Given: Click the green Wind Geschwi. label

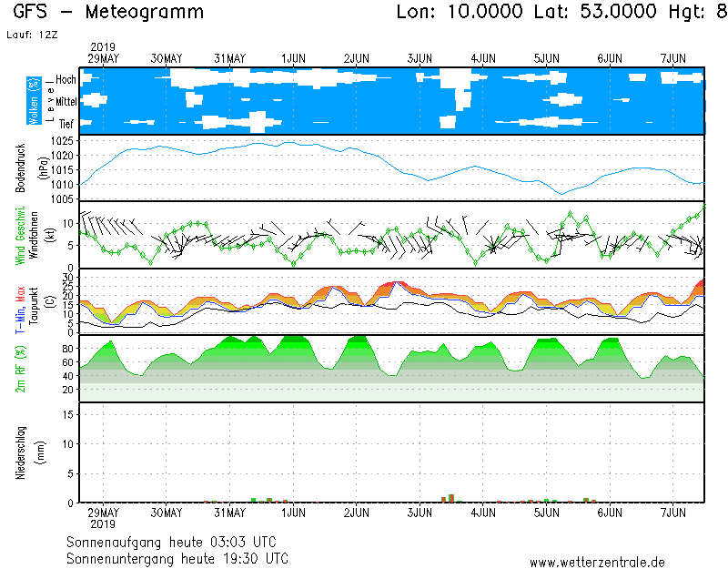Looking at the screenshot, I should click(20, 234).
